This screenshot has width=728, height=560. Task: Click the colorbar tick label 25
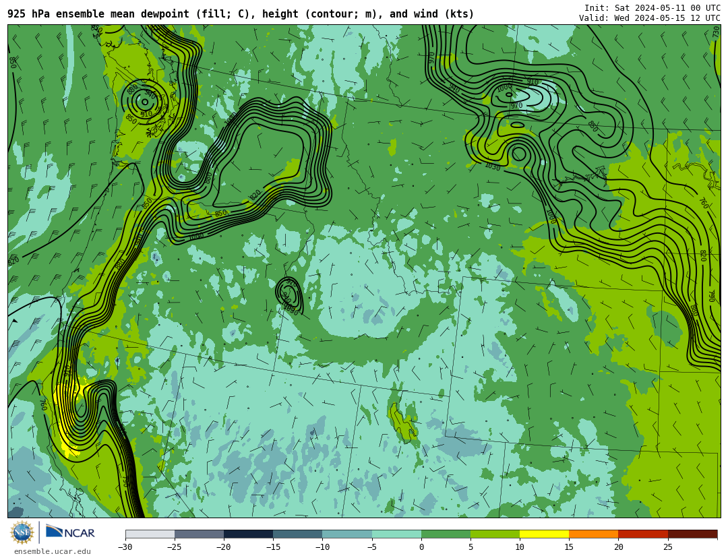(x=667, y=547)
